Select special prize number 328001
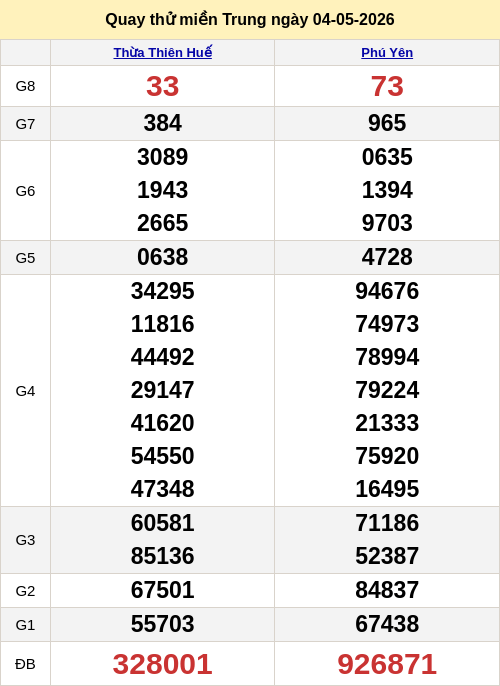This screenshot has width=500, height=686. tap(163, 664)
